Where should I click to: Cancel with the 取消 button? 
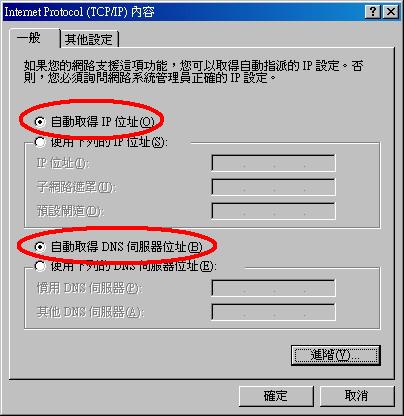357,396
